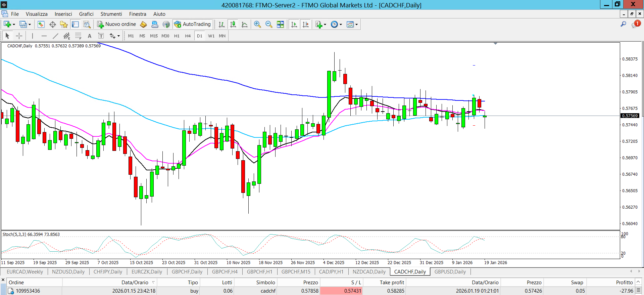Click the tile windows icon
Image resolution: width=644 pixels, height=295 pixels.
pyautogui.click(x=280, y=24)
